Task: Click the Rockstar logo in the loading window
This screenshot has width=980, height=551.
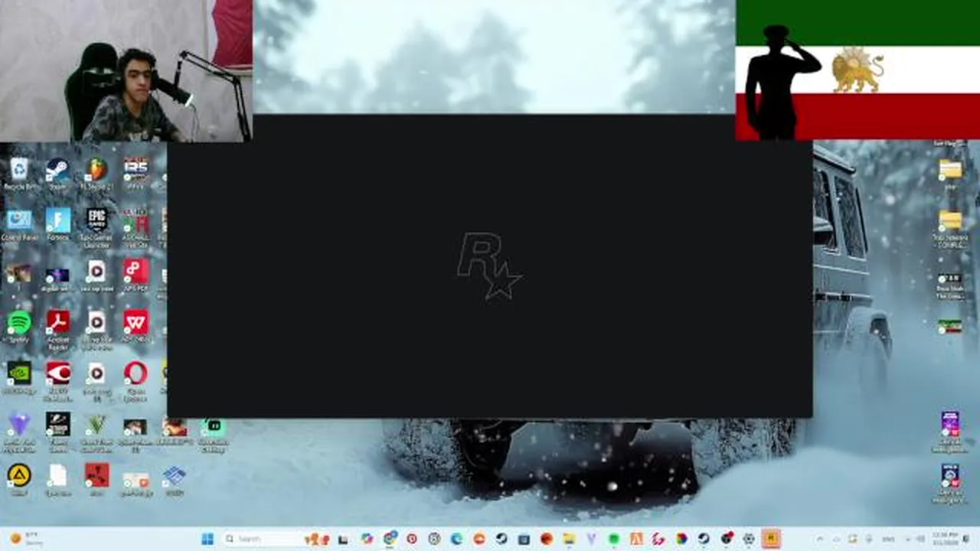Action: coord(489,266)
